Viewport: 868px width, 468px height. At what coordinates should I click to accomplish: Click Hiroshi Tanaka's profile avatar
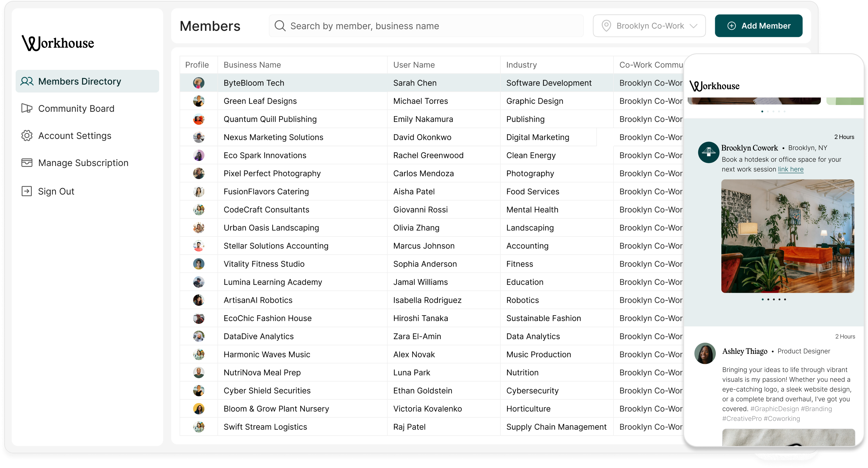click(199, 318)
